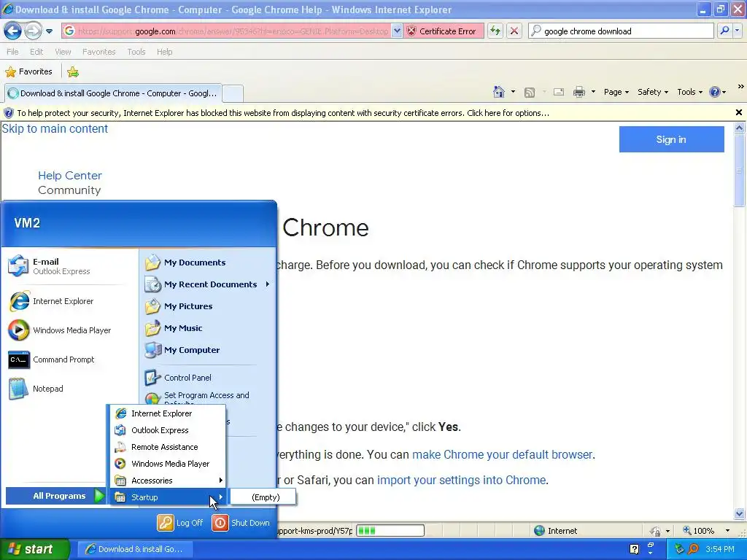Open search provider options dropdown
This screenshot has width=747, height=560.
click(x=738, y=31)
